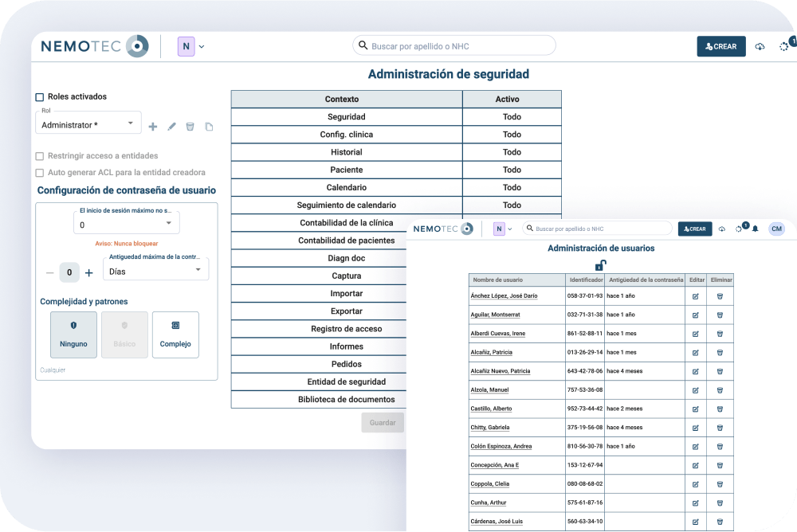Viewport: 797px width, 532px height.
Task: Open notifications bell in users window
Action: point(756,229)
